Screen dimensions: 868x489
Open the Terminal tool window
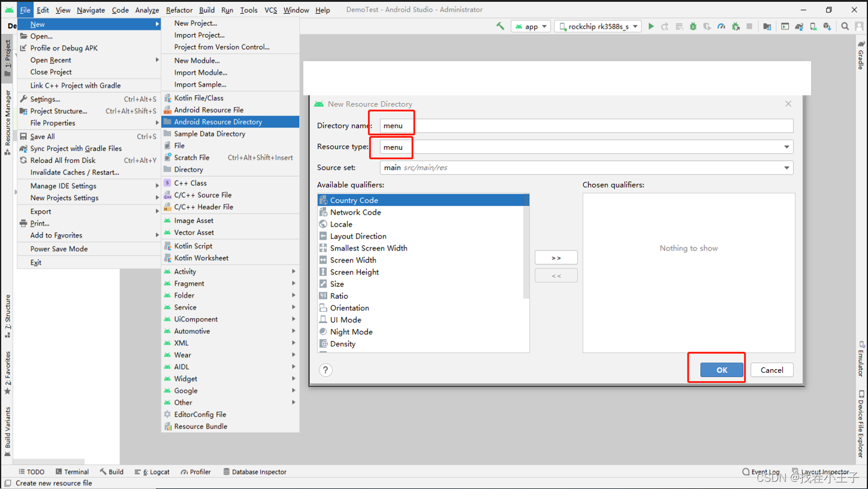pos(72,472)
